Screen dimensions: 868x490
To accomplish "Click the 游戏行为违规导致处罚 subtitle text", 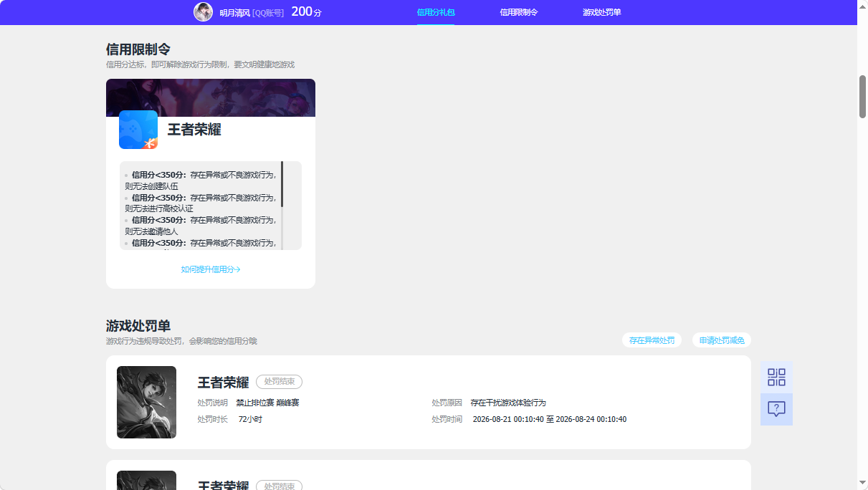I will [x=181, y=341].
